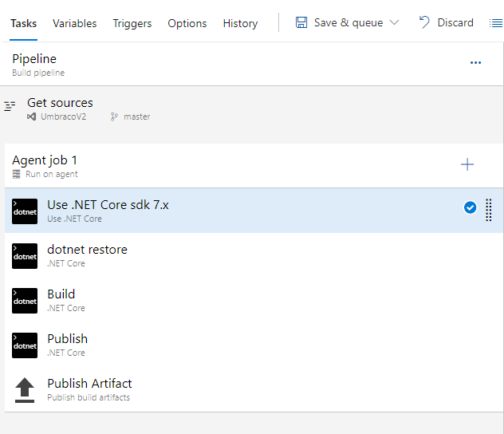Click the list view icon at top right
Image resolution: width=504 pixels, height=434 pixels.
[x=495, y=23]
